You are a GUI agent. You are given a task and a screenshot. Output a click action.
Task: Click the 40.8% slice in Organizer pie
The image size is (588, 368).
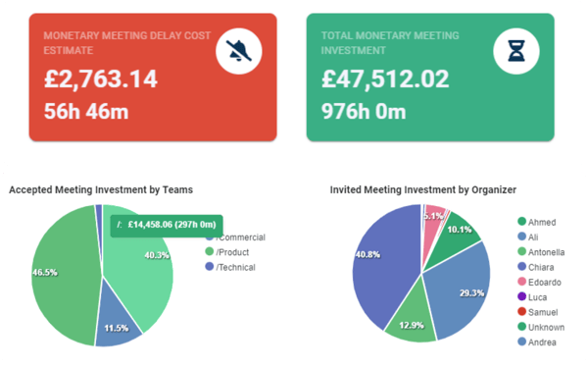382,263
